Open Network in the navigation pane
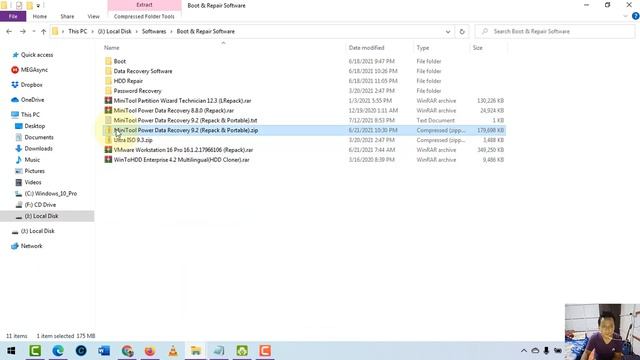The image size is (640, 360). click(x=31, y=246)
